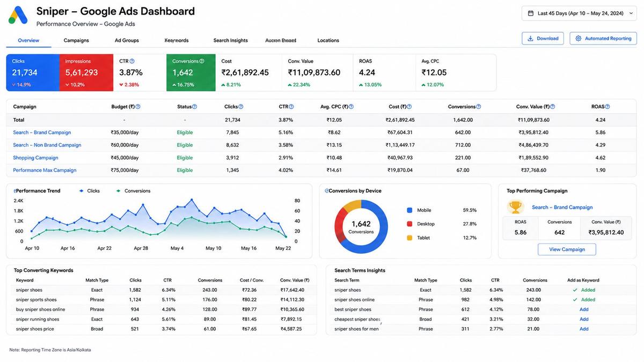Click the Search Term column header
This screenshot has height=362, width=644.
click(x=347, y=280)
